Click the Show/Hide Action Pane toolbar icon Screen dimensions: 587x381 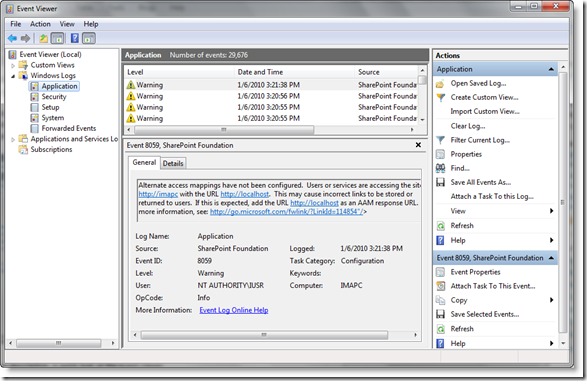tap(89, 38)
